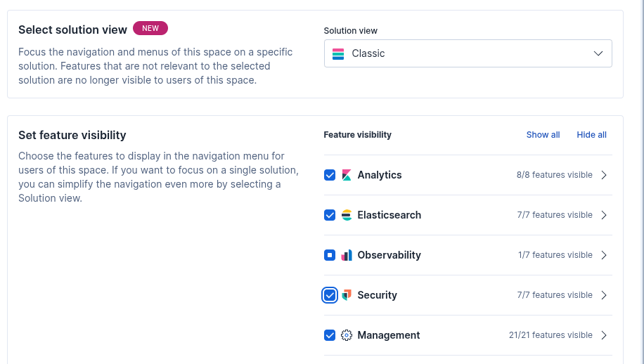This screenshot has width=644, height=364.
Task: Expand the Analytics features chevron
Action: coord(604,175)
